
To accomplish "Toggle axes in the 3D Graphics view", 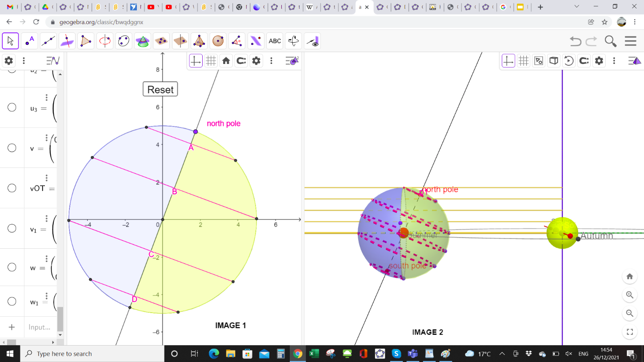I will click(508, 61).
